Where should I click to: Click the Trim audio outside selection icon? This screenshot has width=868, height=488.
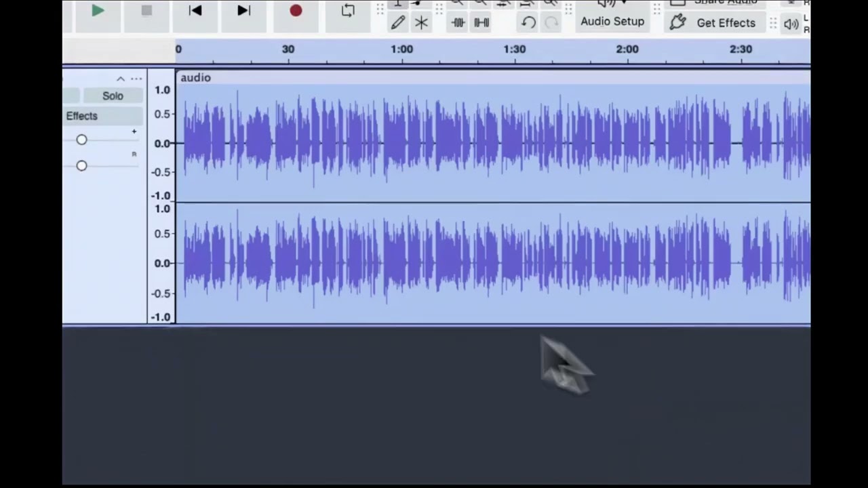point(458,22)
